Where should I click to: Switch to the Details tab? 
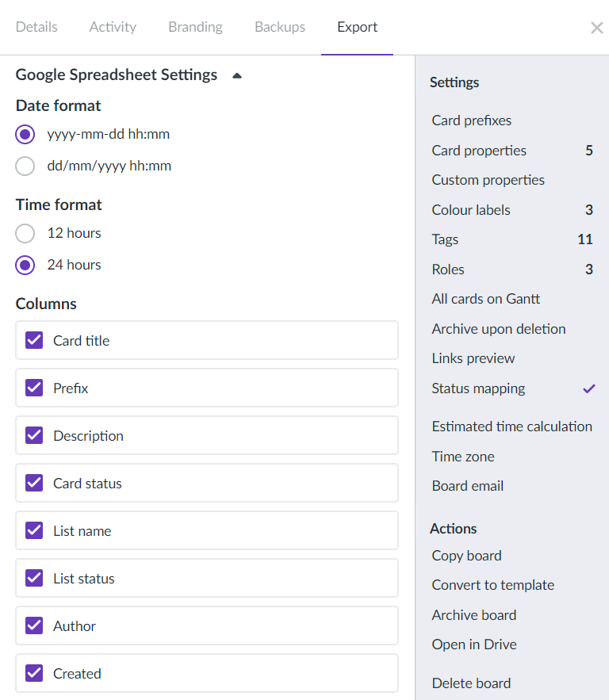[x=36, y=27]
